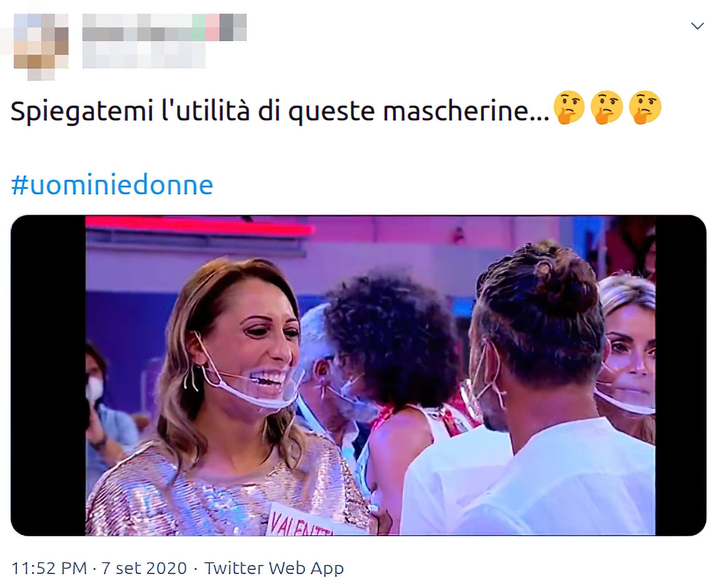Viewport: 720px width, 588px height.
Task: Open the tweet options chevron menu
Action: (x=697, y=26)
